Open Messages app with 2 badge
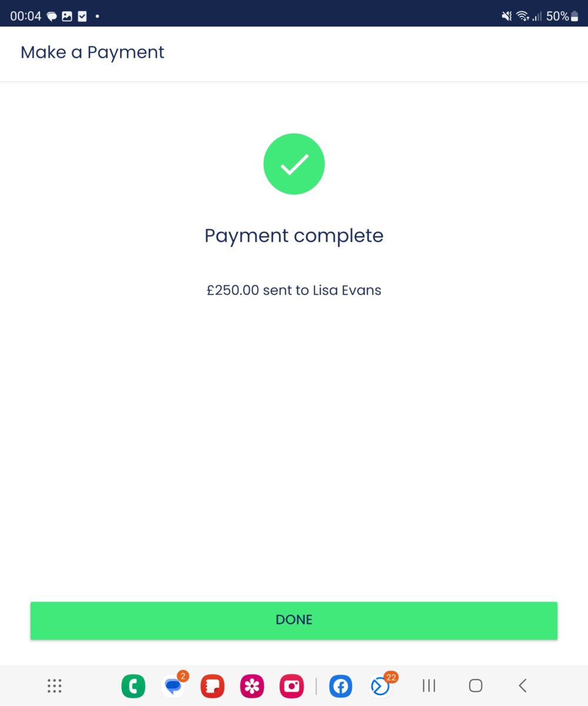 tap(173, 686)
